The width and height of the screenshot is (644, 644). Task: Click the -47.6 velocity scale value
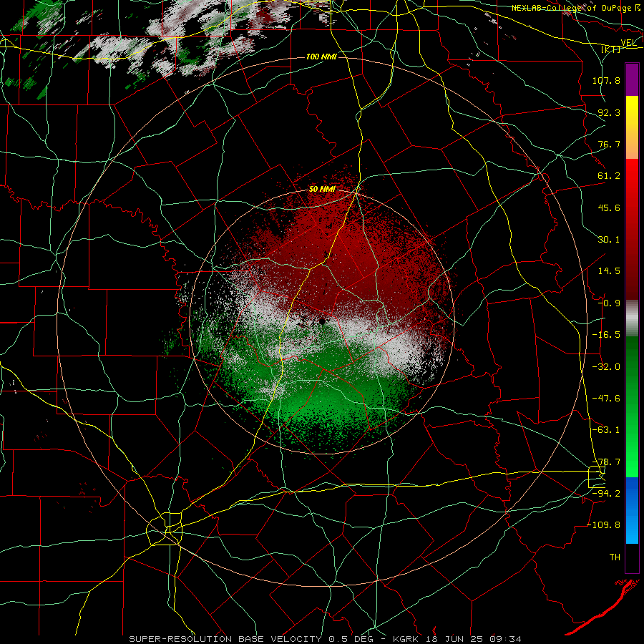point(606,399)
